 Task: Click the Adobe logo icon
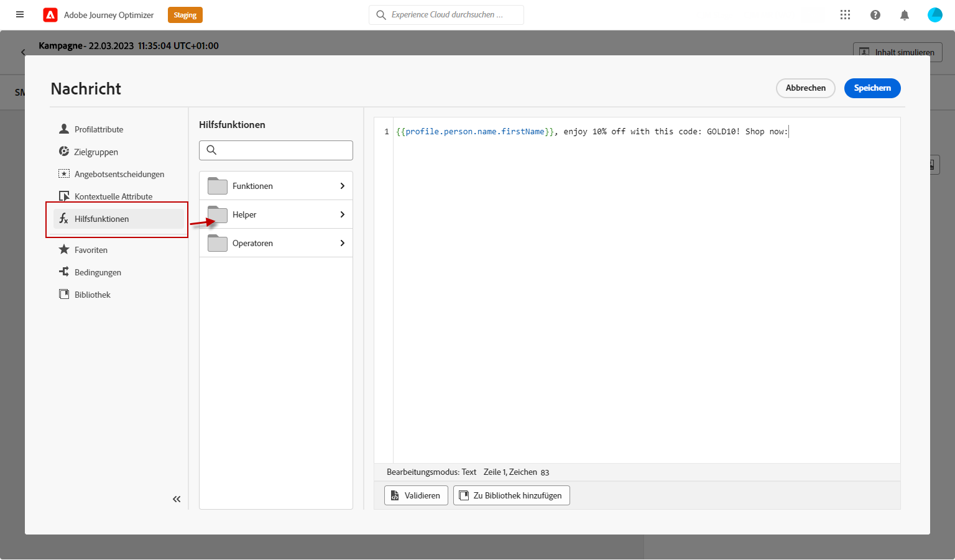pos(50,15)
